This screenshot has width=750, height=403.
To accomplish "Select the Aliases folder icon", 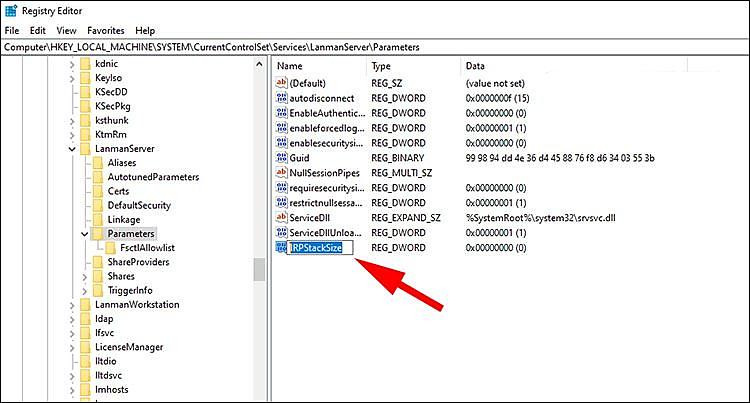I will (x=98, y=163).
